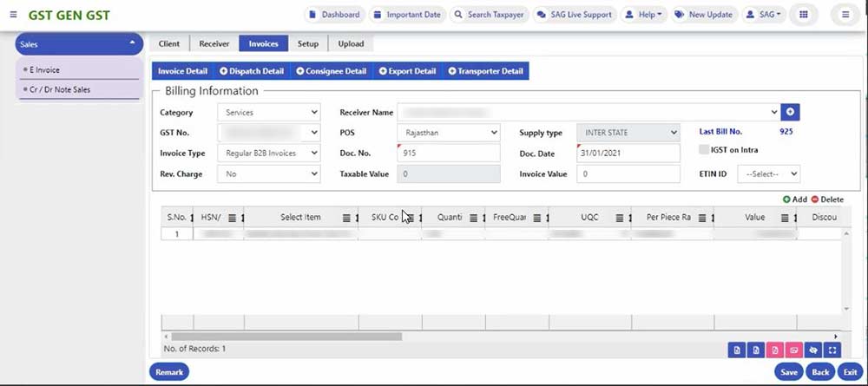
Task: Expand the Invoice Type dropdown
Action: tap(269, 153)
